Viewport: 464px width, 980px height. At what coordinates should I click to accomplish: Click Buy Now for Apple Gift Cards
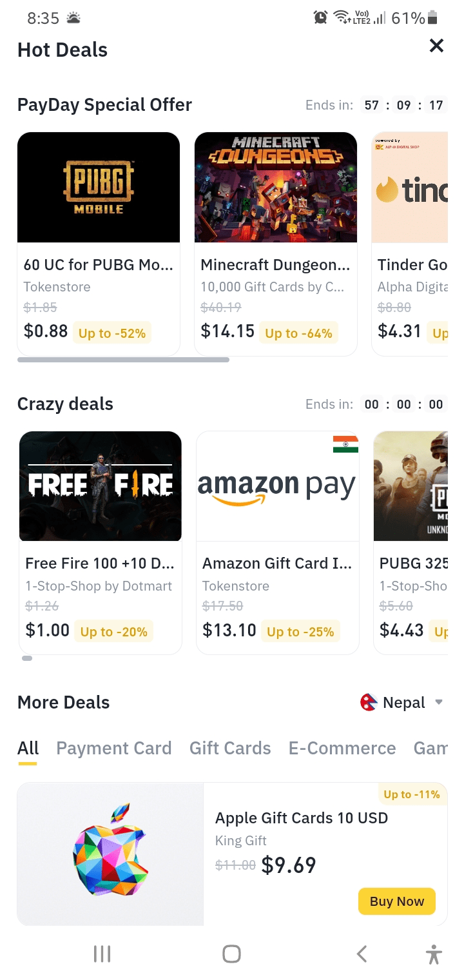(397, 901)
